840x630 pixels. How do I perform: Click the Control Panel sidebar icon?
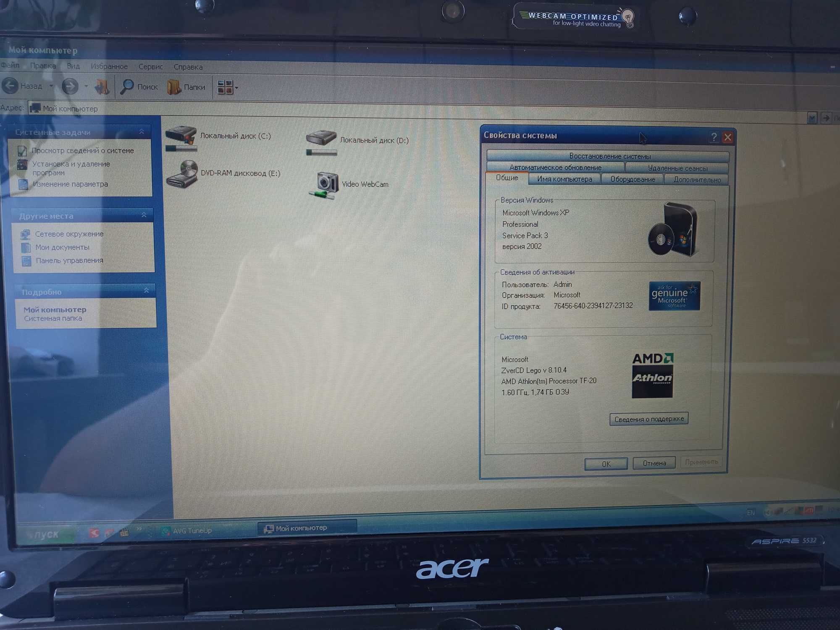(26, 261)
